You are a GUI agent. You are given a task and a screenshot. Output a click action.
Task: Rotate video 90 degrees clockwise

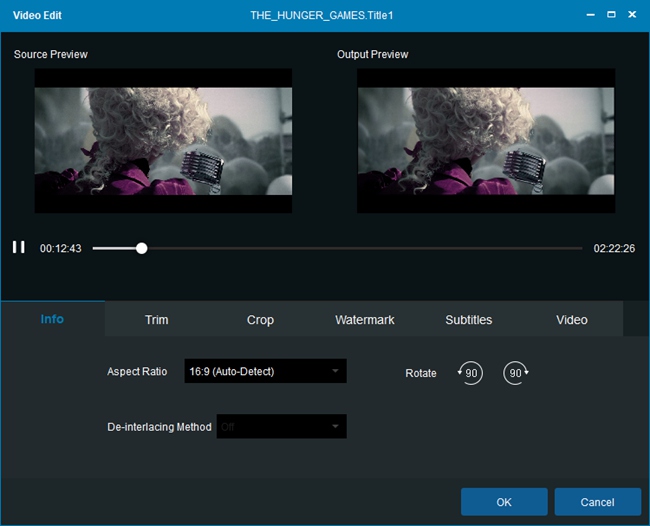point(516,373)
